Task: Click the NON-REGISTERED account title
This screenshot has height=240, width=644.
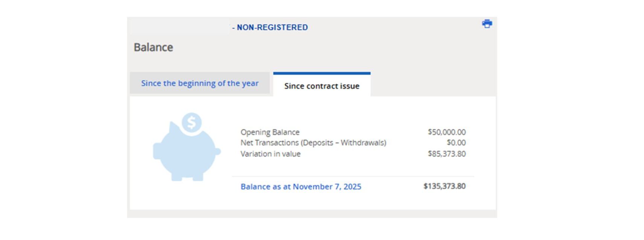Action: tap(272, 28)
